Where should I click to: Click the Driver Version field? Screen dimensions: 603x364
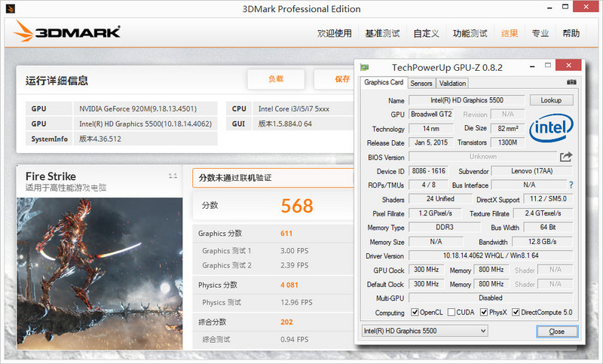click(491, 255)
